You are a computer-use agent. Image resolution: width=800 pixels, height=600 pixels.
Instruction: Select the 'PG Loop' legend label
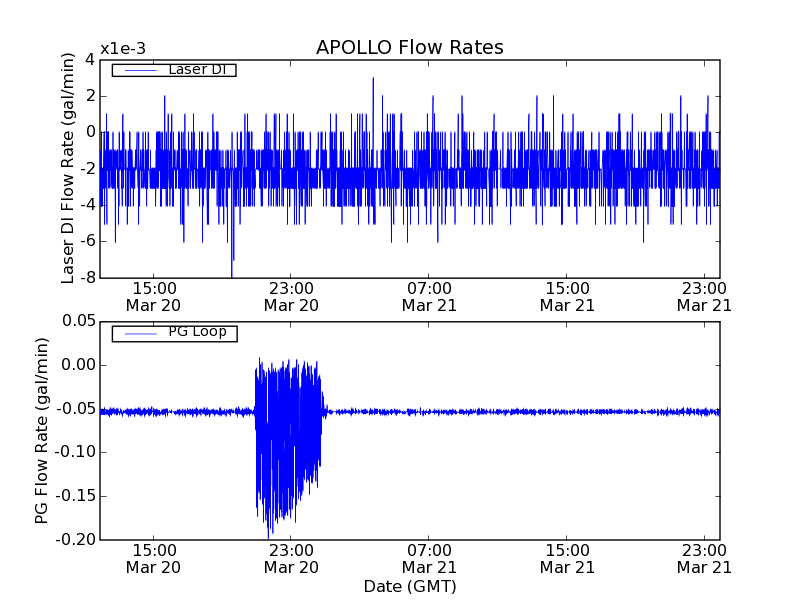pyautogui.click(x=197, y=332)
